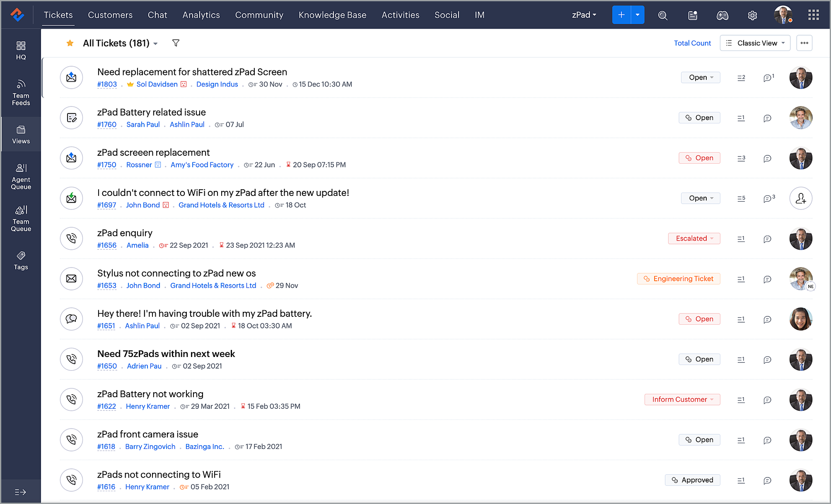Expand the Classic View dropdown
Image resolution: width=831 pixels, height=504 pixels.
click(x=755, y=43)
